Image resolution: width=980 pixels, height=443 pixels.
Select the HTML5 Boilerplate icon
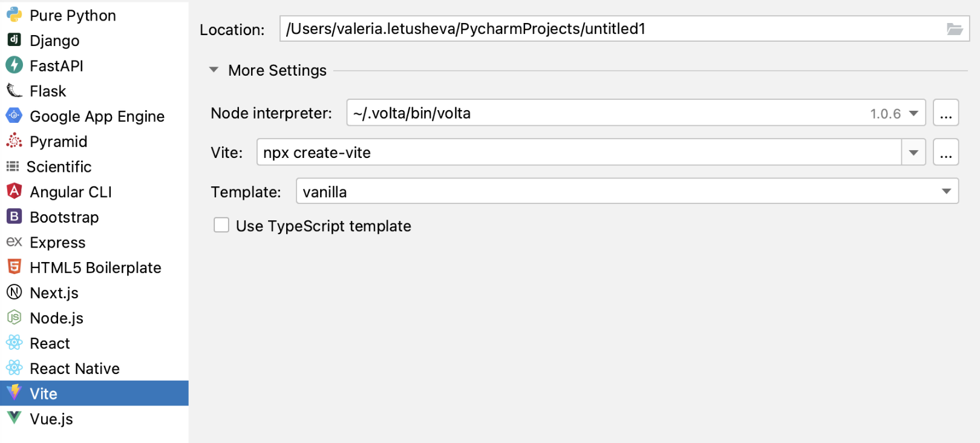(14, 266)
